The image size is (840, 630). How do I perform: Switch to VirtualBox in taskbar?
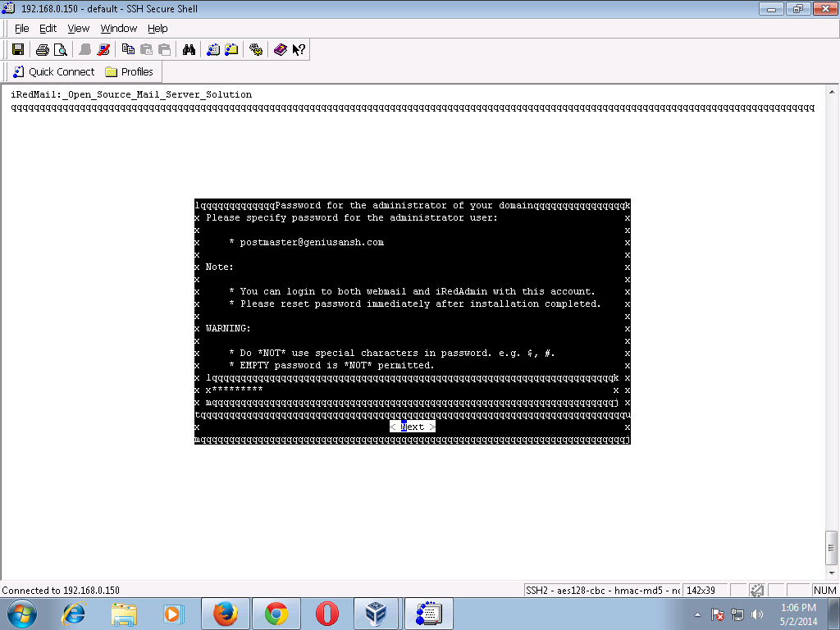(x=376, y=614)
